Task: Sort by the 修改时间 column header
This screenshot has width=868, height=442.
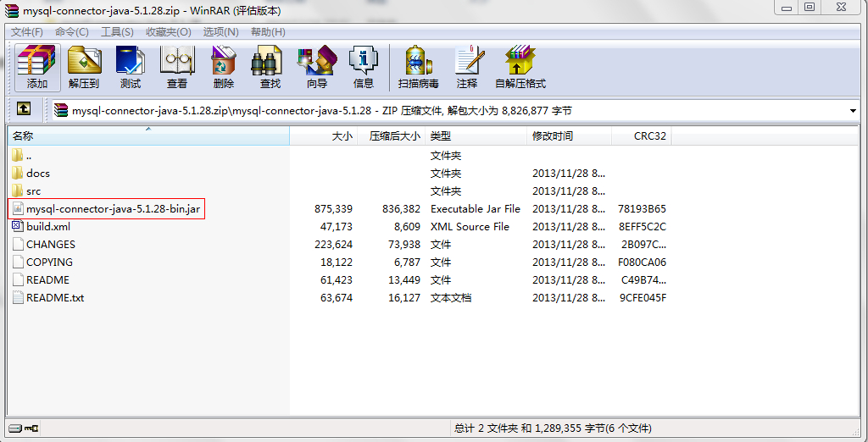Action: coord(569,136)
